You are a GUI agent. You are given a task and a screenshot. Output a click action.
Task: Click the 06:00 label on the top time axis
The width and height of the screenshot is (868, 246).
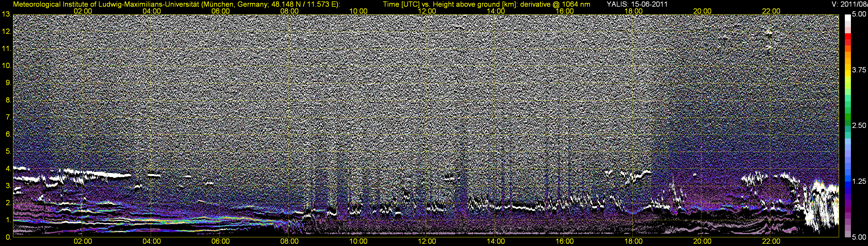pos(220,11)
